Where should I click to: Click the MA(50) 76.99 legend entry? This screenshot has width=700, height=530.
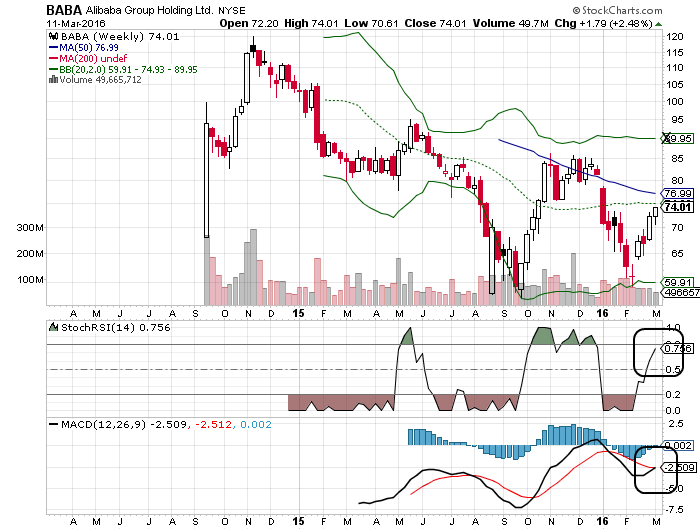(x=83, y=47)
